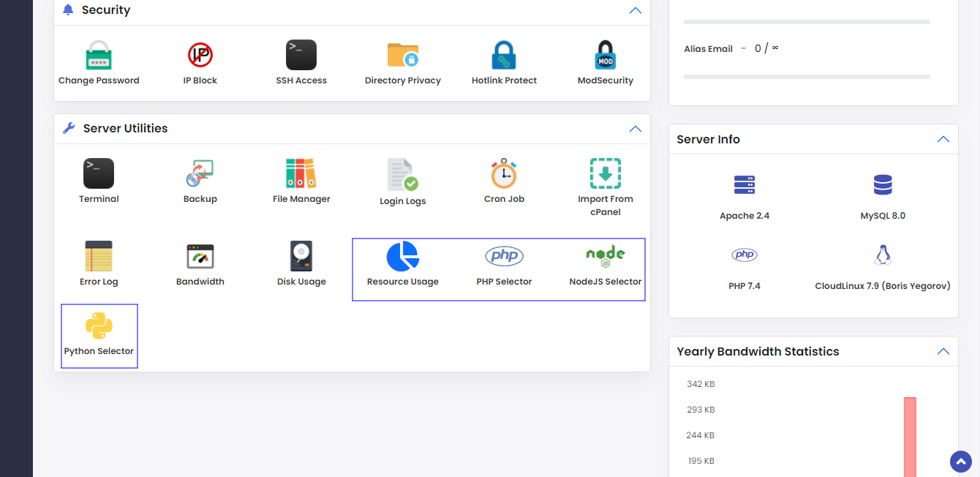Collapse the Server Info panel
980x477 pixels.
tap(943, 140)
